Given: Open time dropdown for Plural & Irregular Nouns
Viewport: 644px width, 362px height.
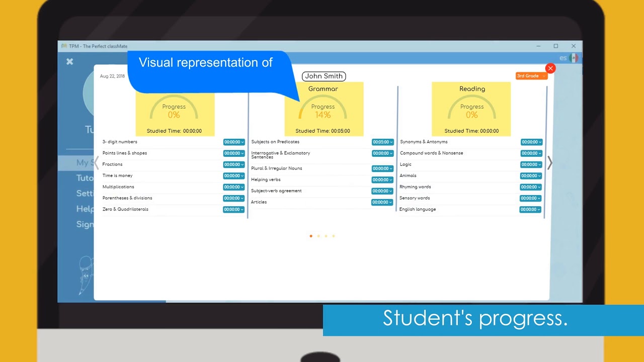Looking at the screenshot, I should [382, 169].
